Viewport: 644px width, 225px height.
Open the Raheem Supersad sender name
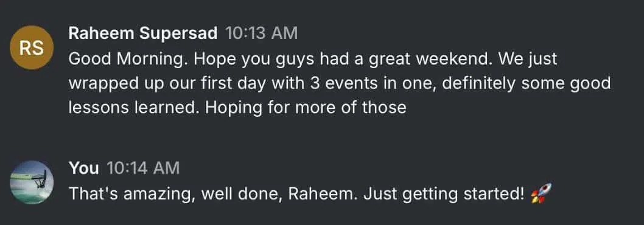143,33
